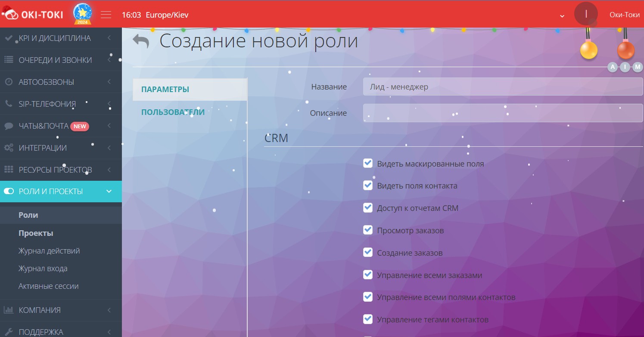
Task: Select the M round badge
Action: tap(638, 67)
